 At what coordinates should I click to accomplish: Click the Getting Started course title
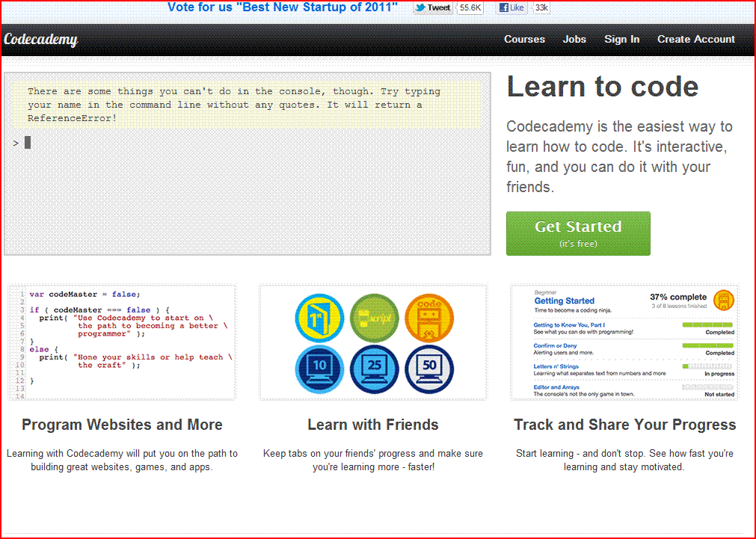[x=564, y=301]
